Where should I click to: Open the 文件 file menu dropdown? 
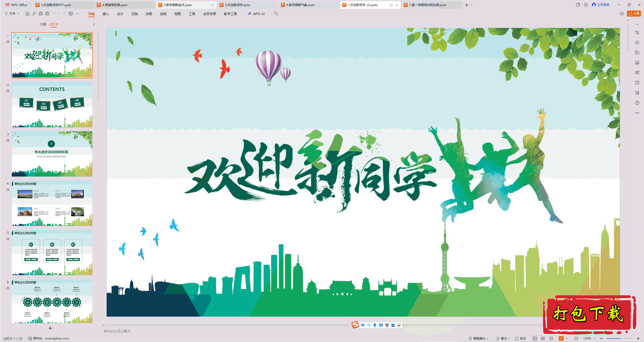click(12, 14)
